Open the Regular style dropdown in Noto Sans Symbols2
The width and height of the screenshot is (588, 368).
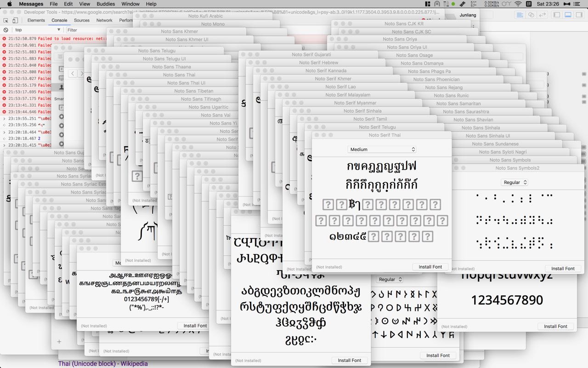(514, 183)
